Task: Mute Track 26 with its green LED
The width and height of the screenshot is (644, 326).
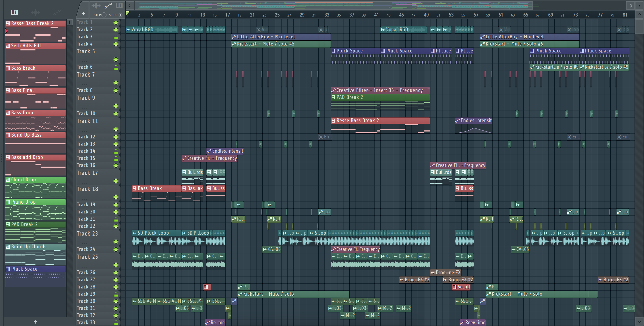Action: tap(116, 273)
